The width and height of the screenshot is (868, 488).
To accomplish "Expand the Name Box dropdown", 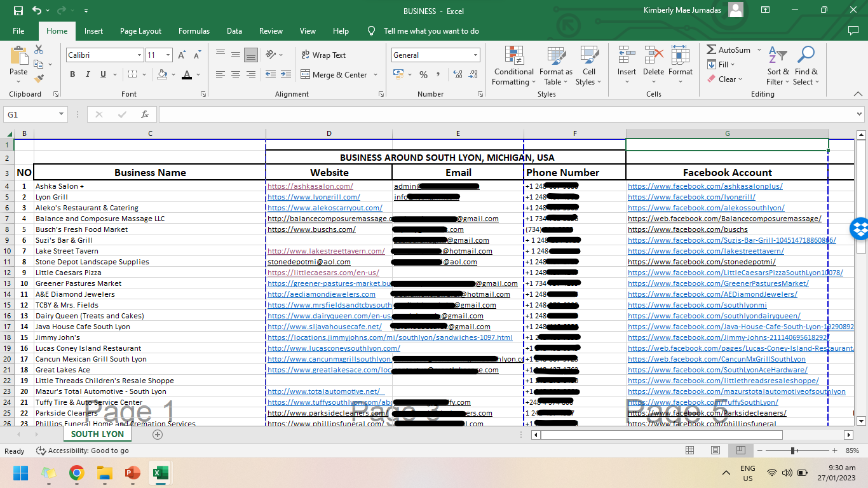I will tap(62, 114).
